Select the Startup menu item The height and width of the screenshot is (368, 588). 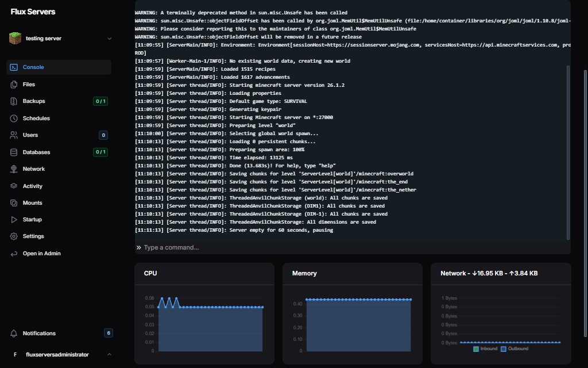pyautogui.click(x=59, y=220)
